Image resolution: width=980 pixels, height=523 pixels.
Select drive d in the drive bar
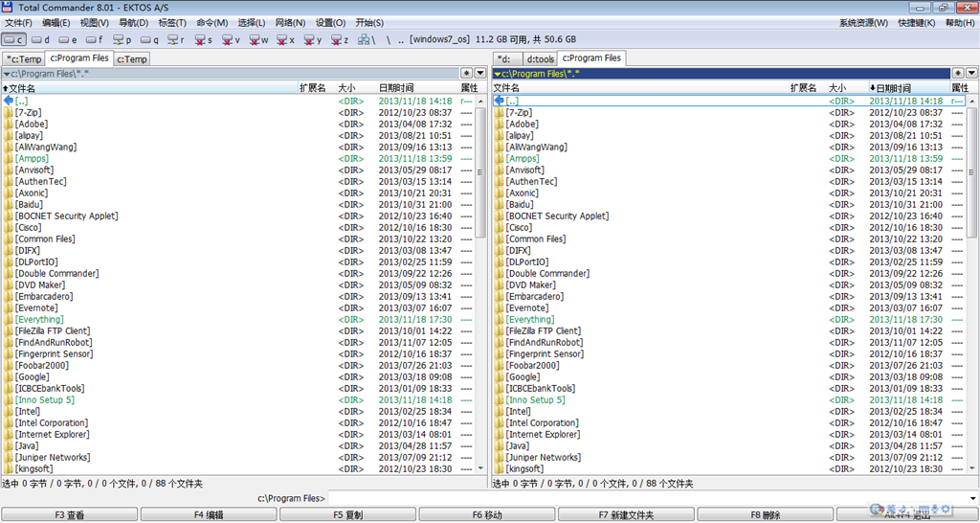click(41, 40)
